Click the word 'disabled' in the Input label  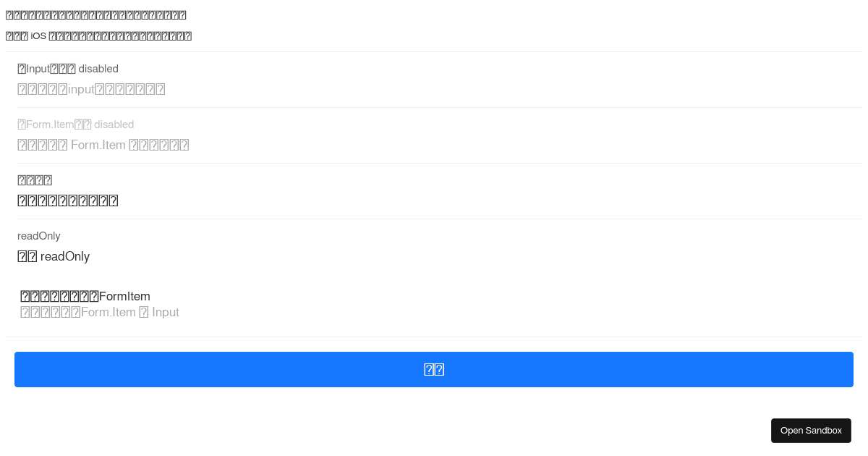[x=98, y=69]
